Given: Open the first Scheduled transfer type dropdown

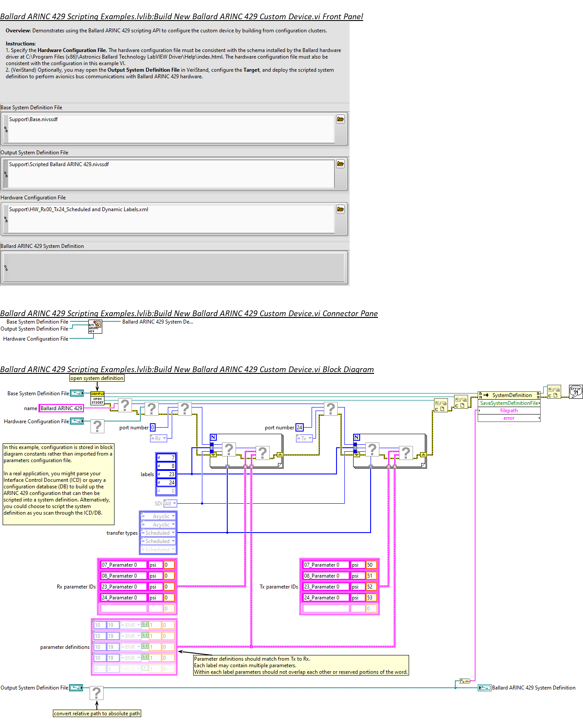Looking at the screenshot, I should point(158,533).
